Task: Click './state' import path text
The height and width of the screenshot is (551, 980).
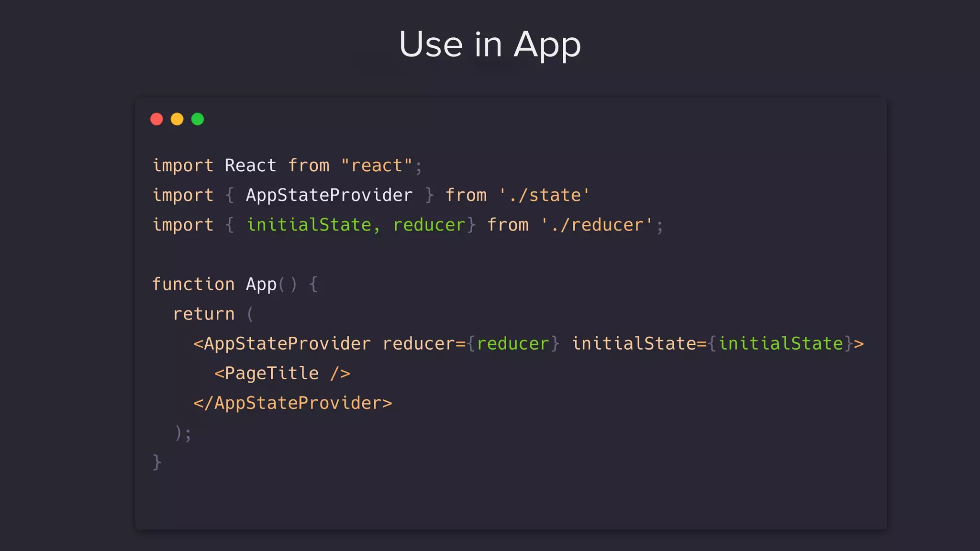Action: (x=545, y=195)
